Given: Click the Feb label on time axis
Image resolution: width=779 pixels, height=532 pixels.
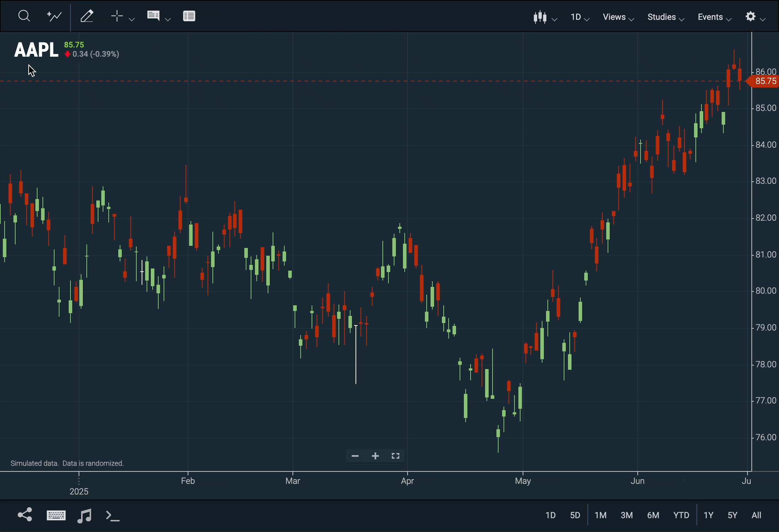Looking at the screenshot, I should pyautogui.click(x=188, y=481).
